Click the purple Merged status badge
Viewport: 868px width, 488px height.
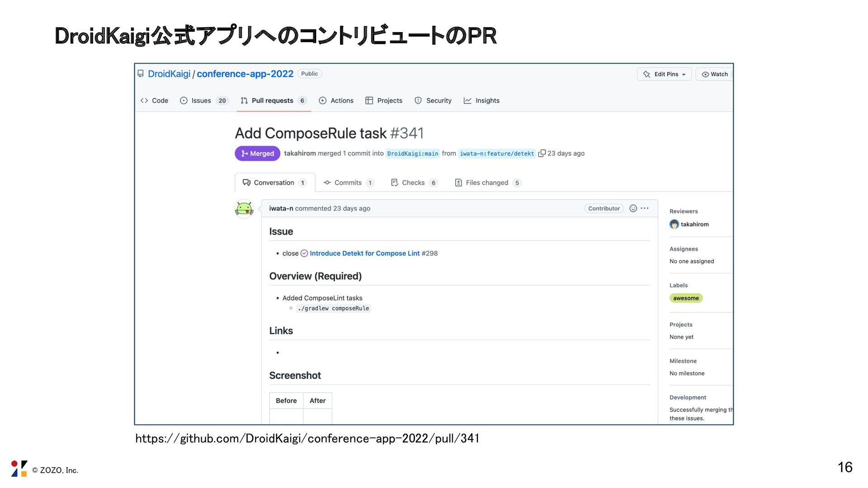tap(257, 154)
